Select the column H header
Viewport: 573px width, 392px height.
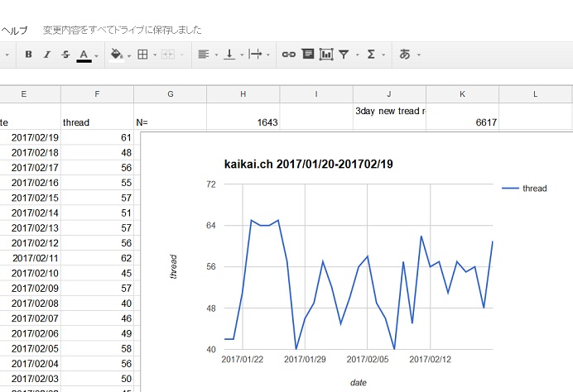point(243,93)
